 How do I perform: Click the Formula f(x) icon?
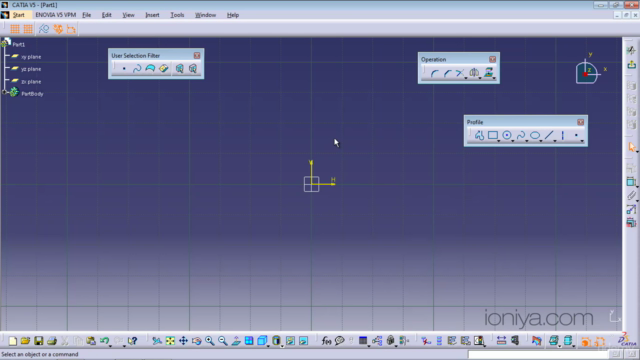(x=326, y=341)
